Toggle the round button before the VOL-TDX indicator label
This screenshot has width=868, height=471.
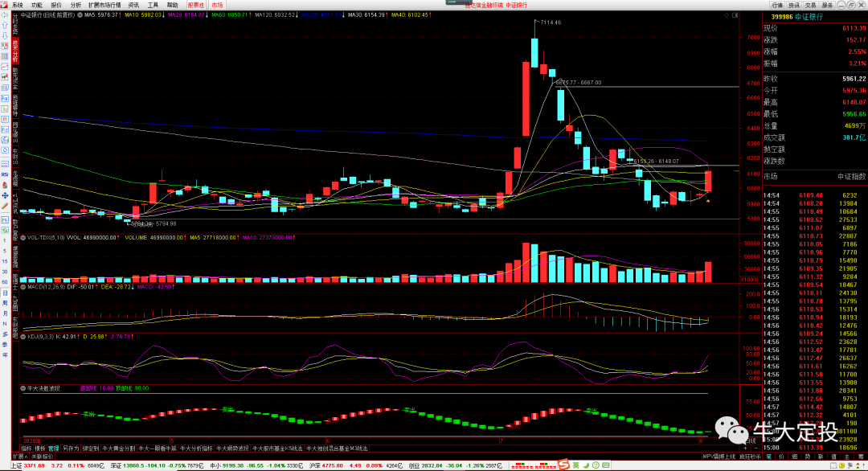click(23, 237)
